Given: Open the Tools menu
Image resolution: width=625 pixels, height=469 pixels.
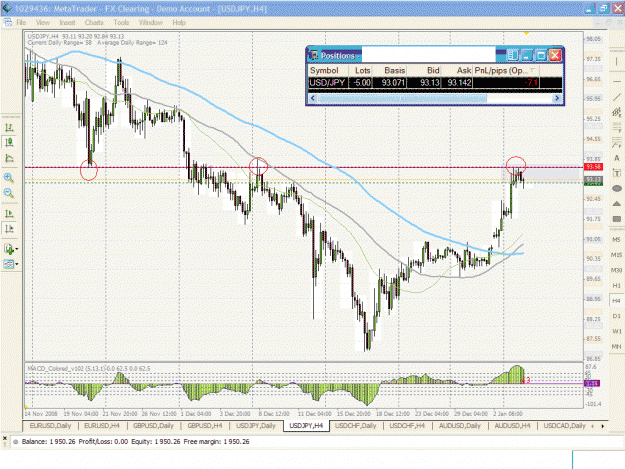Looking at the screenshot, I should pyautogui.click(x=121, y=22).
